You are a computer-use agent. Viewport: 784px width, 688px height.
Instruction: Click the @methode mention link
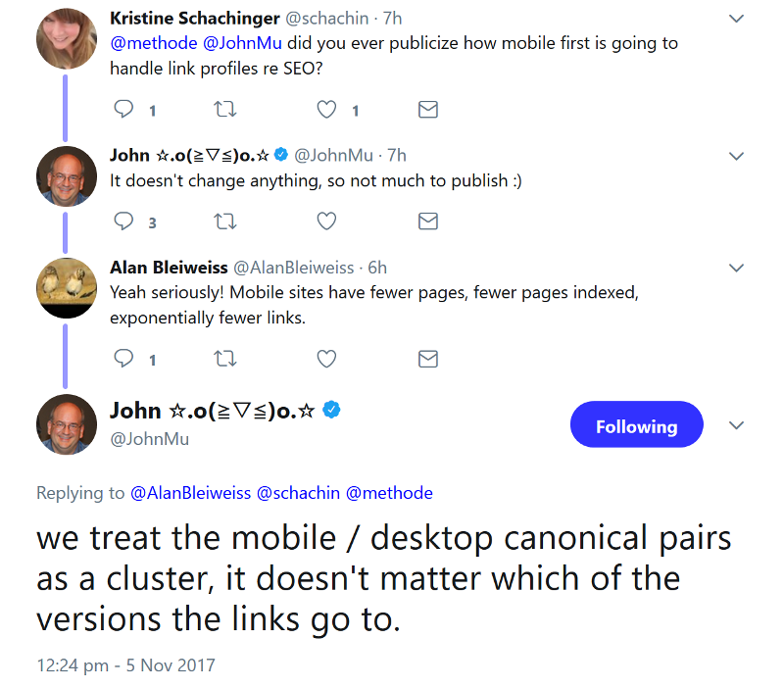tap(390, 493)
